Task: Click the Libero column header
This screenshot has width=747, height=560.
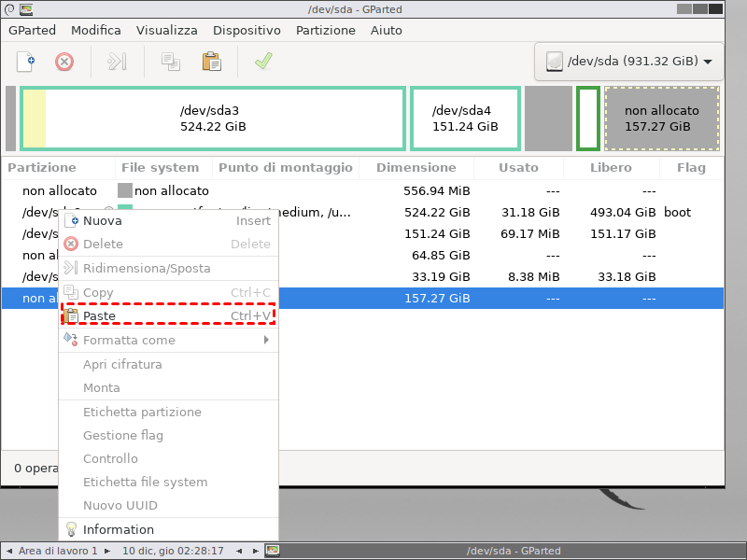Action: coord(611,168)
